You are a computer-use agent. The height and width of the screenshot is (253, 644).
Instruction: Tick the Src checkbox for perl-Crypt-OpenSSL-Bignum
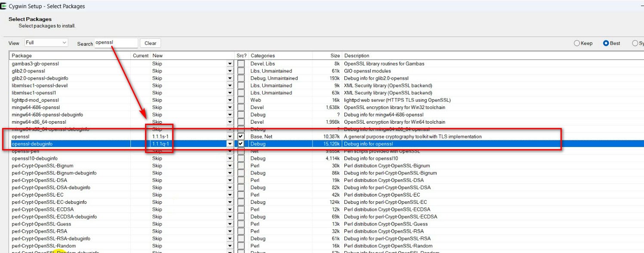coord(241,166)
